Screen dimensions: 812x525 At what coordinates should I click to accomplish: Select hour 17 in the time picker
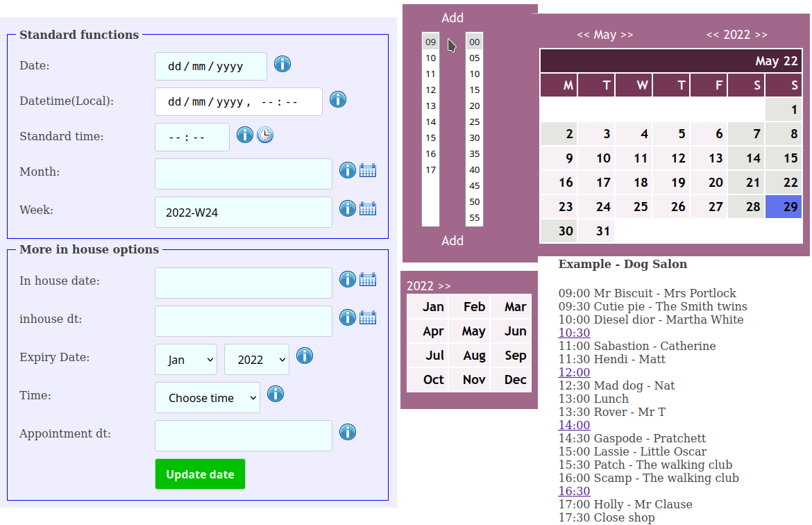430,169
